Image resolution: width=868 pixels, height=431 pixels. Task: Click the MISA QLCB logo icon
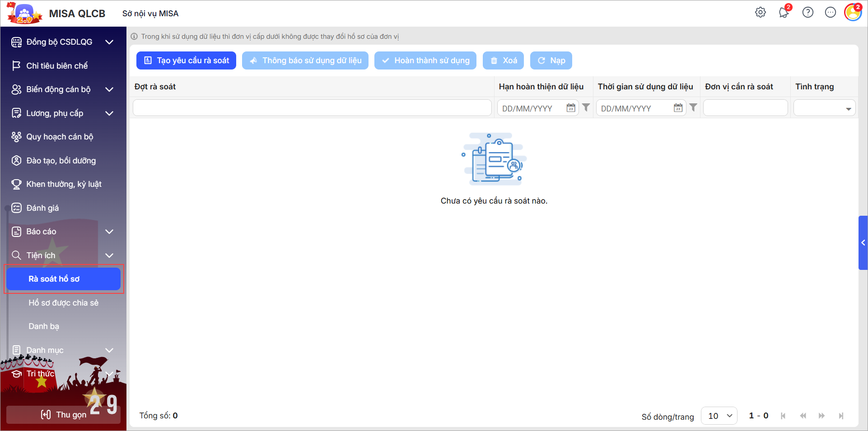(x=24, y=14)
